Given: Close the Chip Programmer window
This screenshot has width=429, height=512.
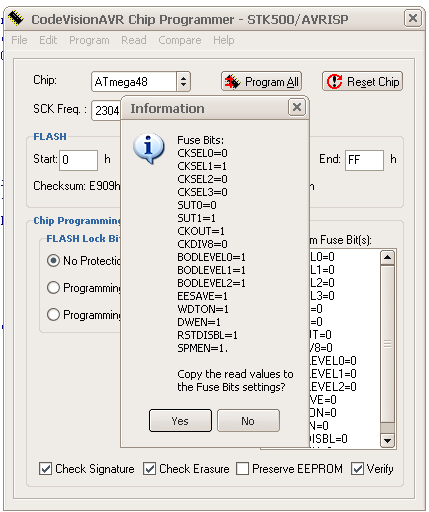Looking at the screenshot, I should (x=413, y=18).
